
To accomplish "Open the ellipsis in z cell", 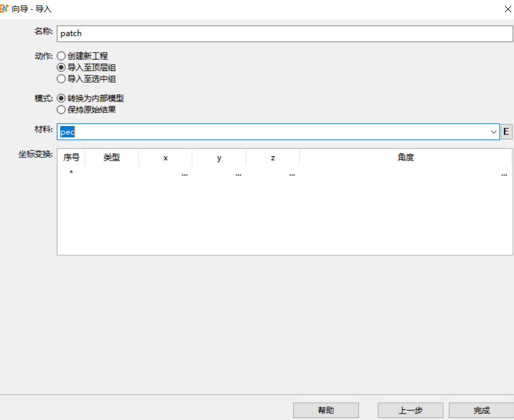I will pyautogui.click(x=292, y=175).
